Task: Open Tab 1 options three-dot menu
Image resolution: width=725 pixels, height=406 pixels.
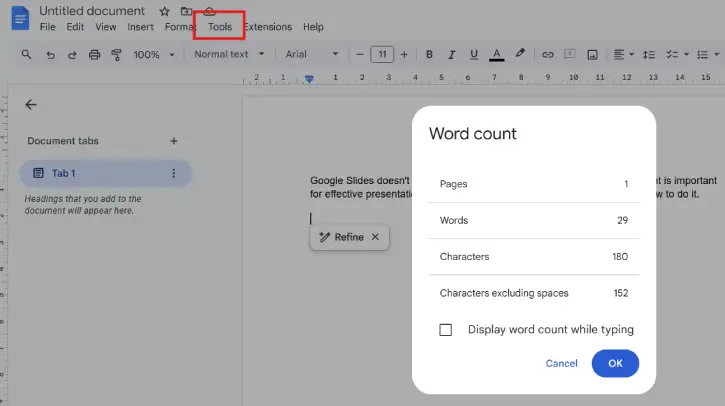Action: point(173,173)
